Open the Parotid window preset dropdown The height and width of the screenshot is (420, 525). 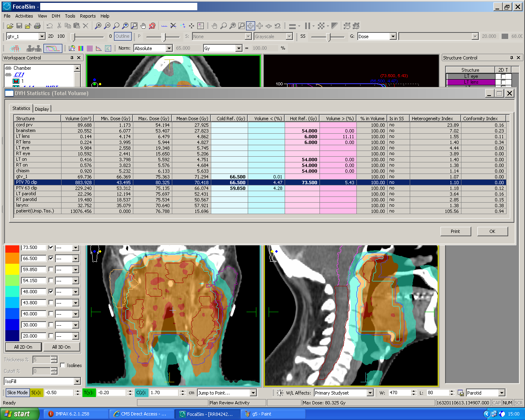[501, 393]
